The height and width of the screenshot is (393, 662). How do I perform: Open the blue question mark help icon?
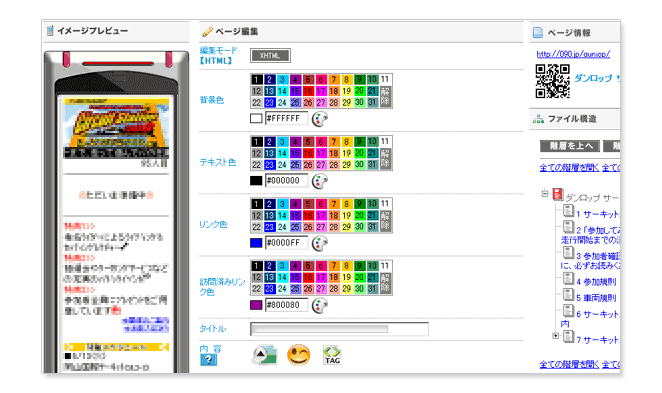coord(209,360)
